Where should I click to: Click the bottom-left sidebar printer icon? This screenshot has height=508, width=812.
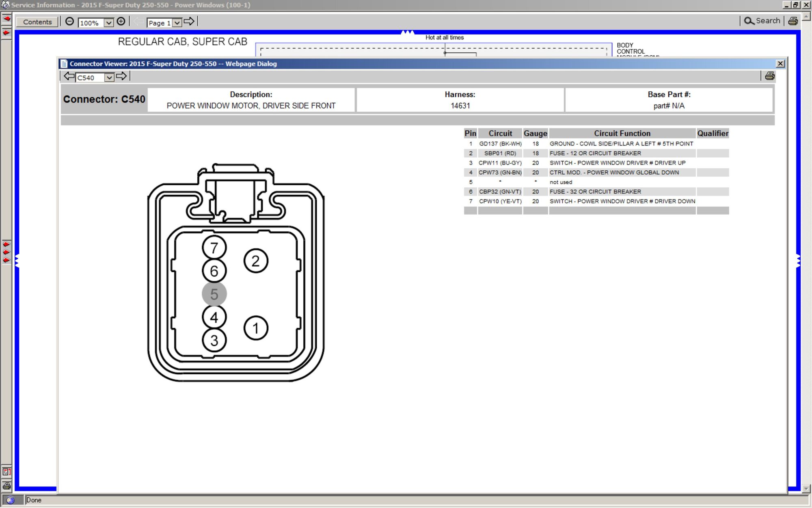pos(6,486)
